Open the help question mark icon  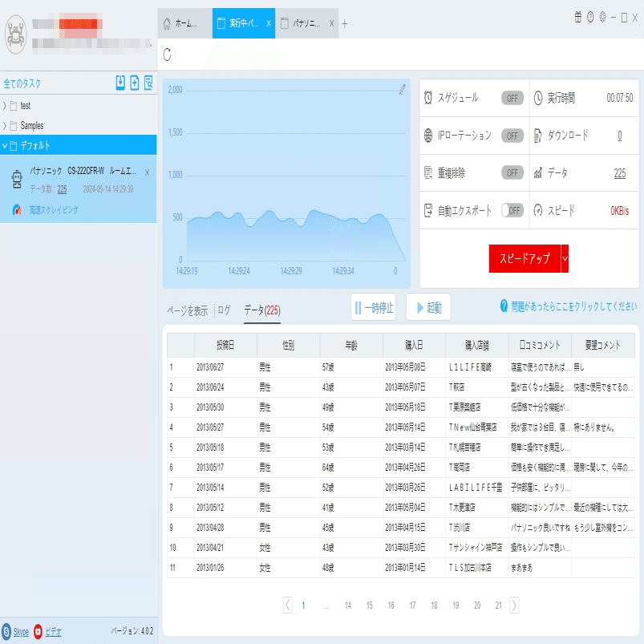[590, 18]
